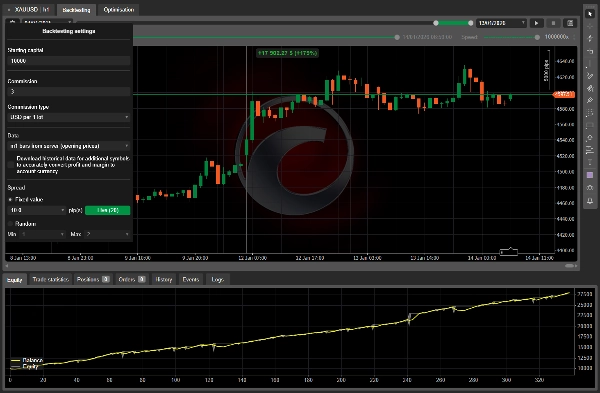Select the Random spread radio button

pos(10,223)
